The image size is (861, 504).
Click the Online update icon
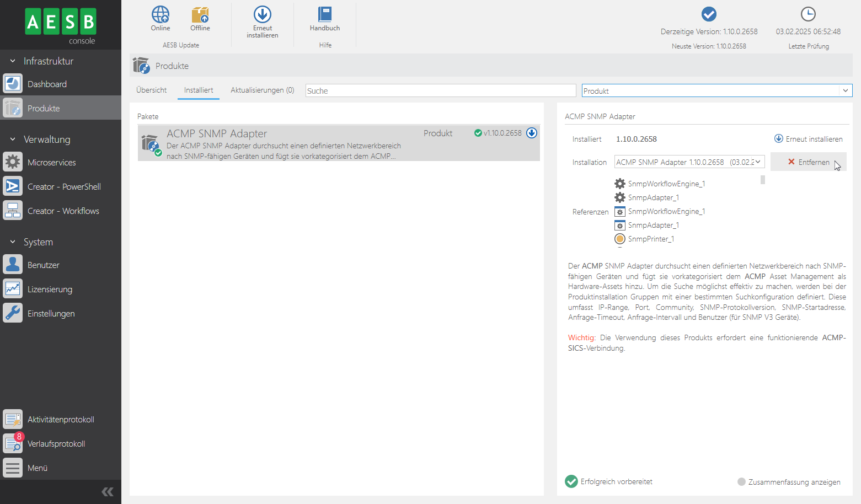point(161,15)
